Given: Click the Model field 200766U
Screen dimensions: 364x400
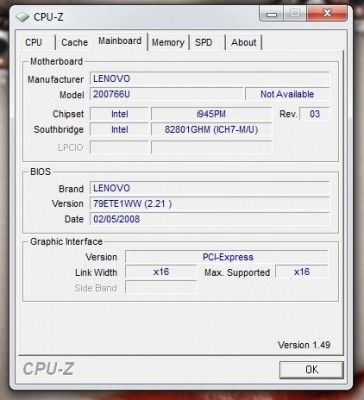Looking at the screenshot, I should 166,94.
